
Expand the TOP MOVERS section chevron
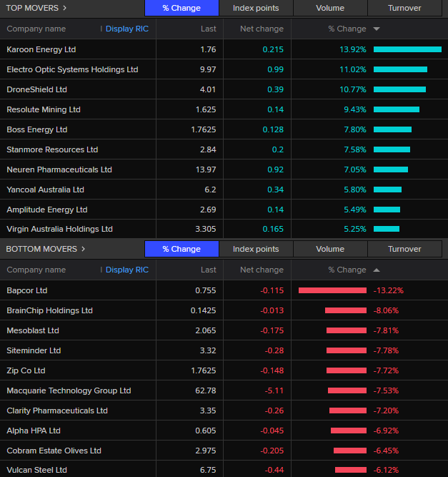65,9
